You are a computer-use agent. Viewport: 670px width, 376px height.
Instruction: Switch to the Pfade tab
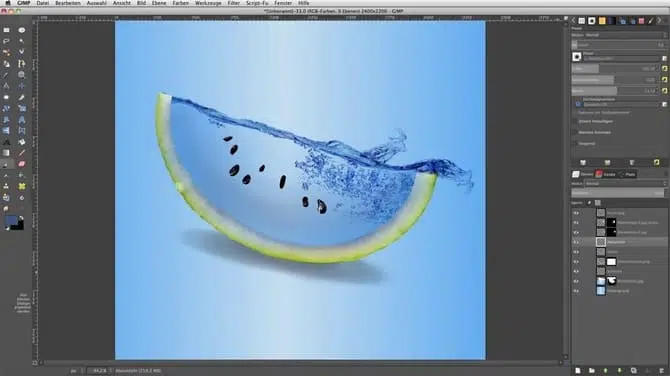click(628, 174)
